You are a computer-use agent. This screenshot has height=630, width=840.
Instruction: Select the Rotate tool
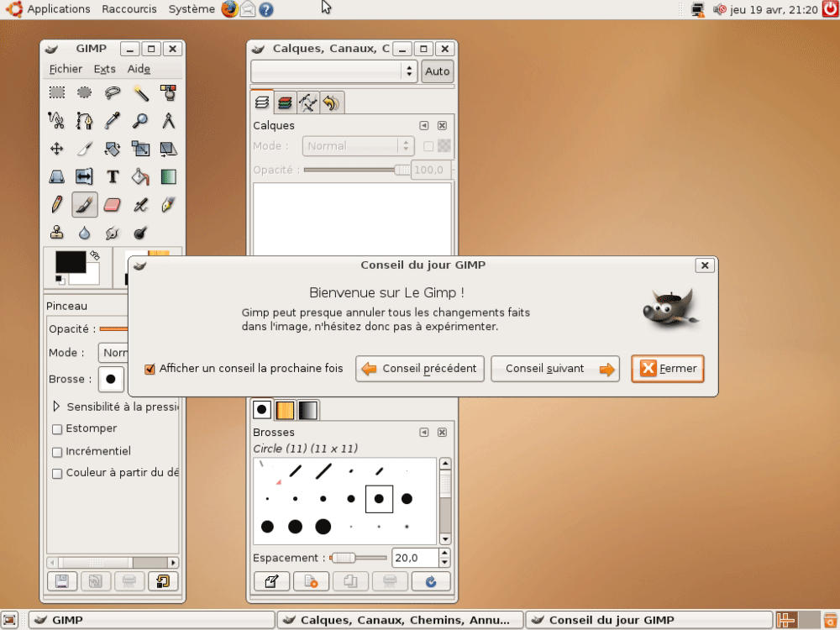pyautogui.click(x=113, y=149)
